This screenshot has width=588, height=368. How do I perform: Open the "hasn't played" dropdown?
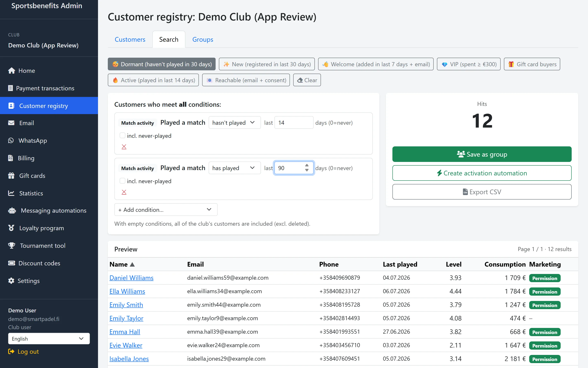[234, 122]
